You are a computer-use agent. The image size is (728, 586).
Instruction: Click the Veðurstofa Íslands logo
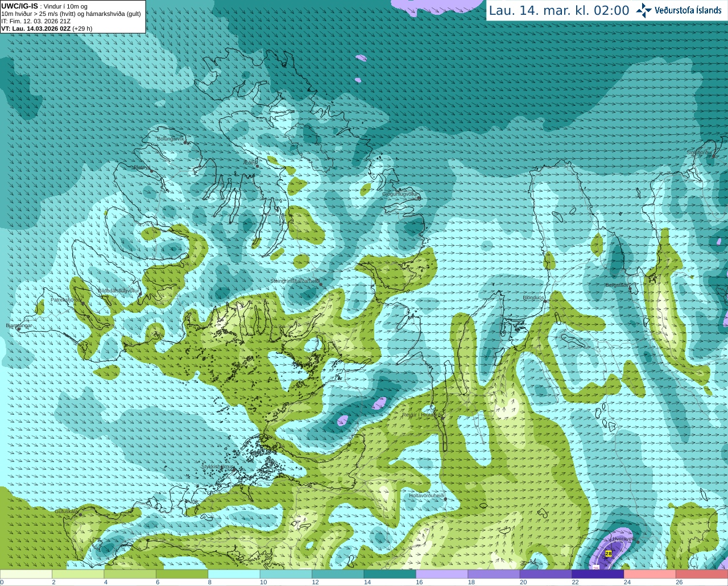pos(679,10)
